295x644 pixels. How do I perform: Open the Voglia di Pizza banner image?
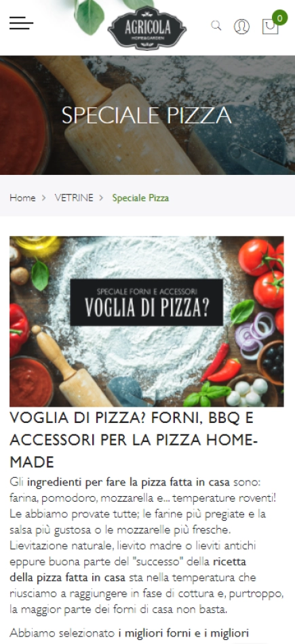[x=146, y=321]
